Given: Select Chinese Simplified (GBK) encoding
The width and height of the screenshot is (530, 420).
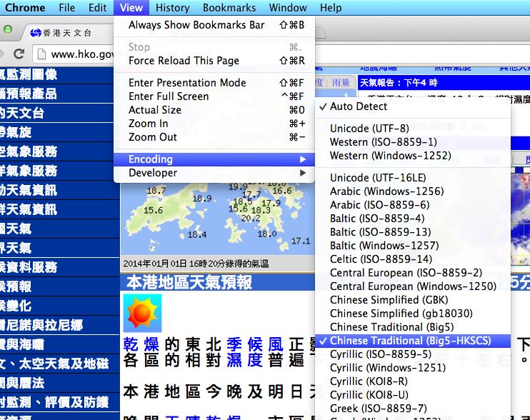Looking at the screenshot, I should point(412,300).
